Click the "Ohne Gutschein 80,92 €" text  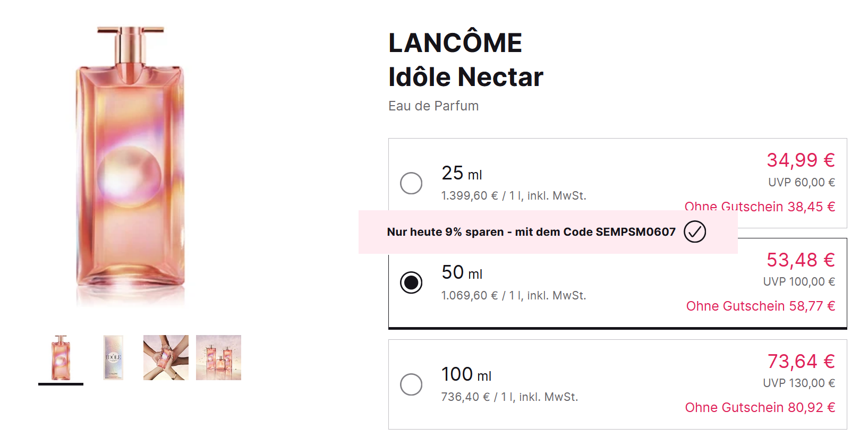[760, 407]
